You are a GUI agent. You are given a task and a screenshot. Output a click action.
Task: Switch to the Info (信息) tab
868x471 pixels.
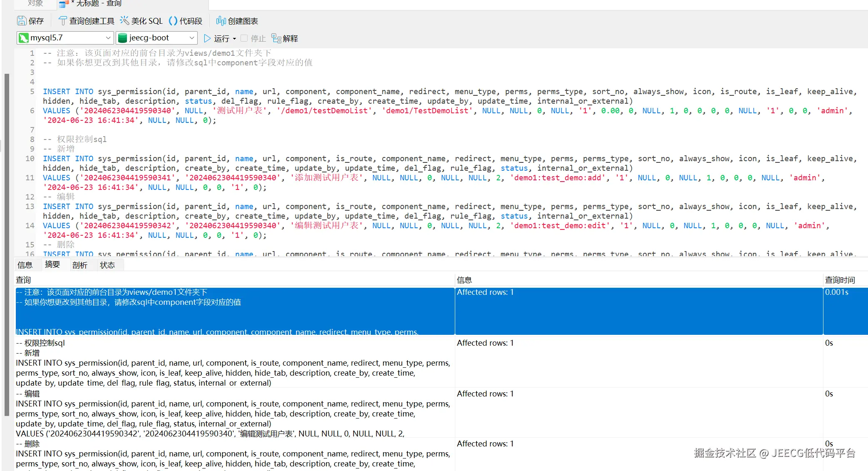tap(25, 265)
